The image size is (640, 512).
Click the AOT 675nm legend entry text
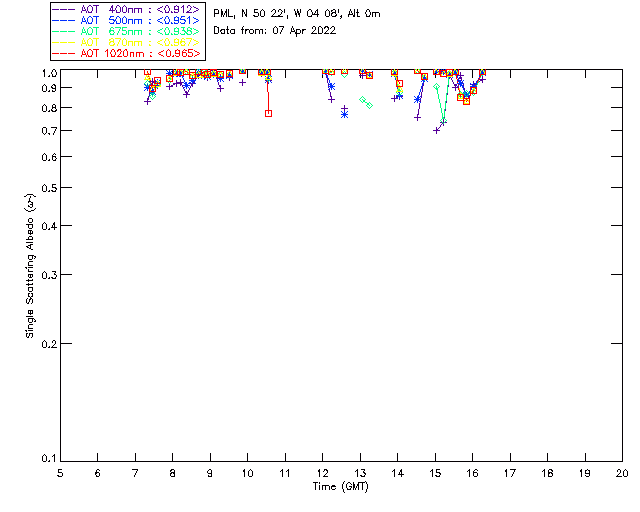[x=140, y=31]
